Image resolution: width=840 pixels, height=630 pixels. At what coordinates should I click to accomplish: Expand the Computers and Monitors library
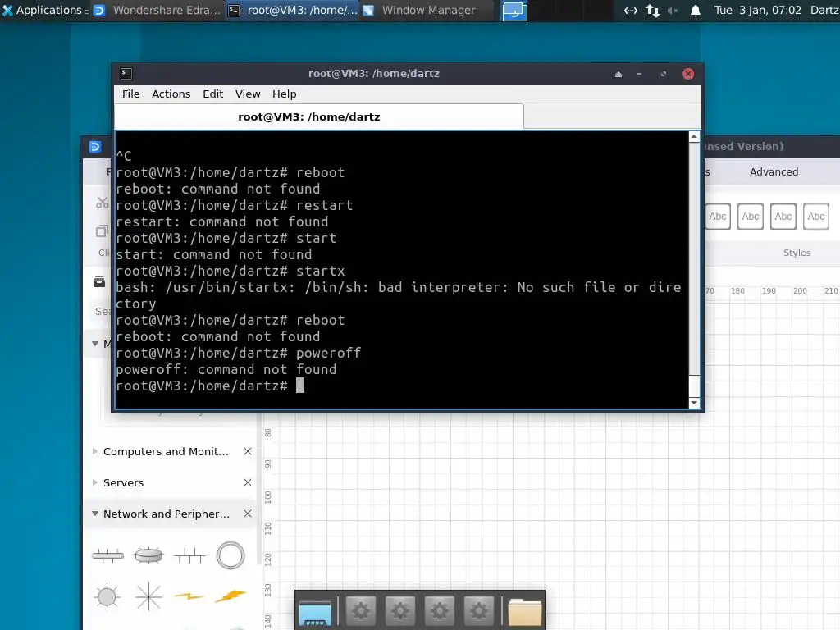[x=95, y=451]
